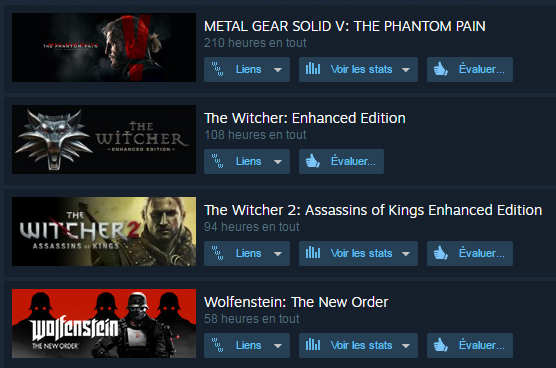
Task: Expand the Liens dropdown arrow for Wolfenstein
Action: [x=278, y=346]
